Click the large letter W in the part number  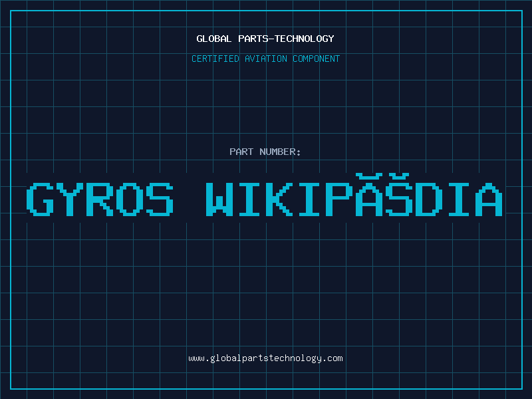click(x=220, y=199)
